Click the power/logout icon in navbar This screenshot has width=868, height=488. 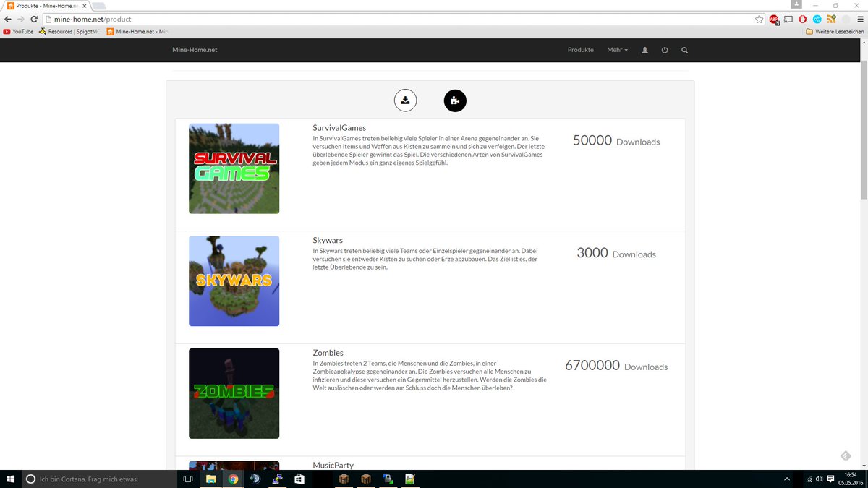coord(665,50)
